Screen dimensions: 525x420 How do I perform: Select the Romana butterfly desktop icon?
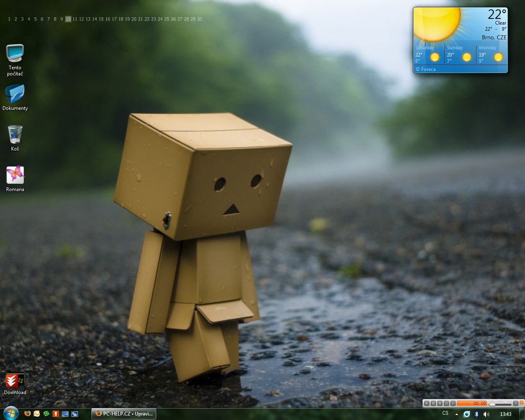pos(15,179)
